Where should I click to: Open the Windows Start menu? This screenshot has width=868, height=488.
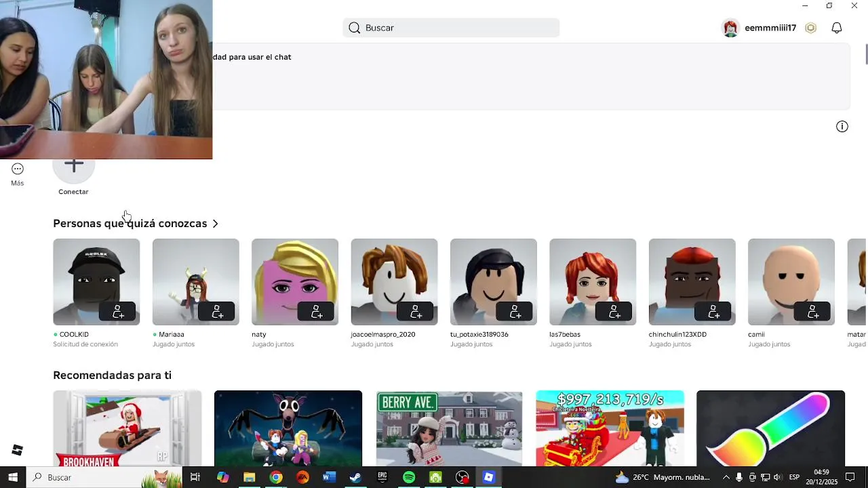(13, 477)
